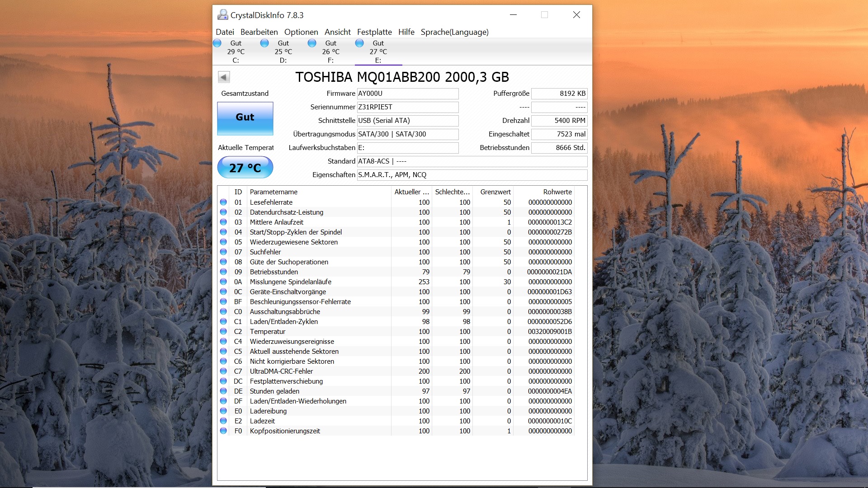Select drive D: status orb

[265, 43]
